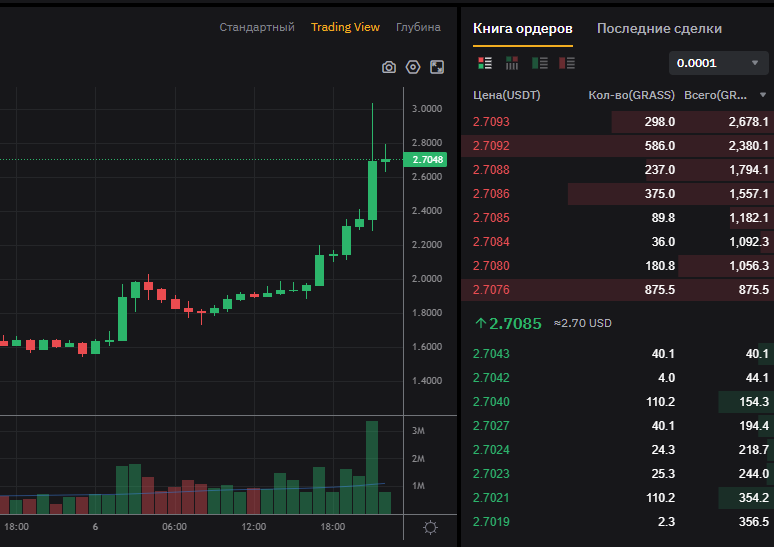
Task: Click the ≈2.70 USD conversion value
Action: click(x=582, y=323)
